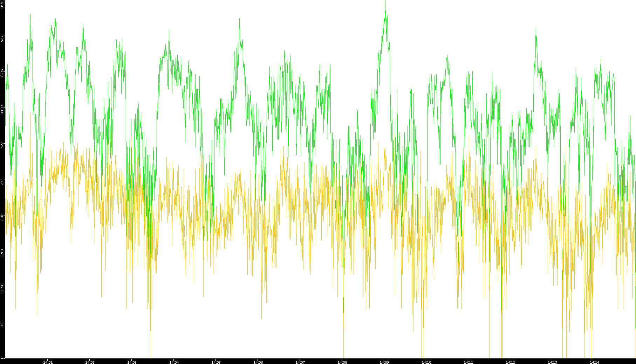Click the 1174 vertical axis label
Image resolution: width=636 pixels, height=364 pixels.
click(x=2, y=289)
